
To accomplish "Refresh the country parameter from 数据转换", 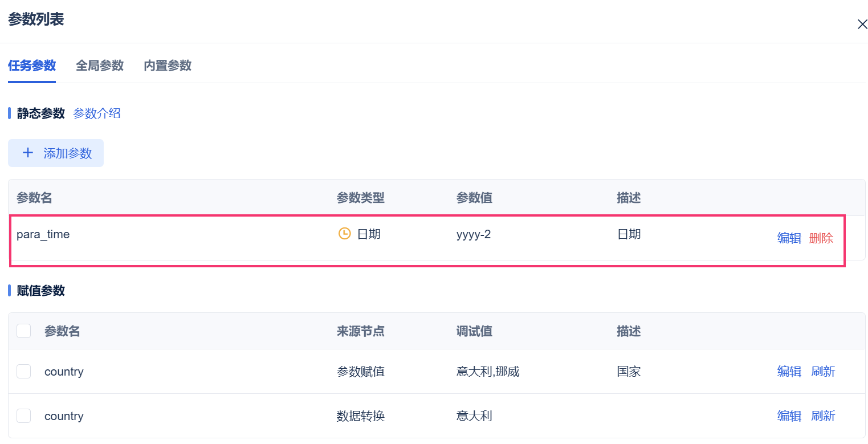I will 823,416.
